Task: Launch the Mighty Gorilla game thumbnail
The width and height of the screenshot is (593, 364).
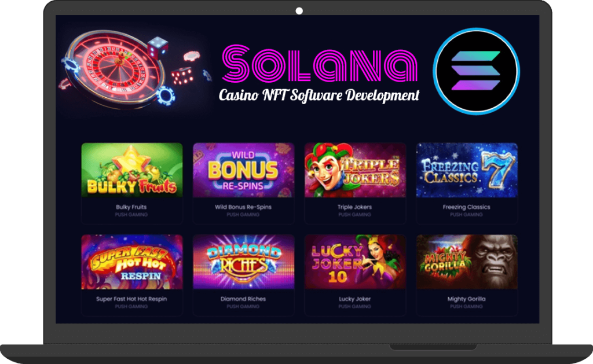Action: coord(467,262)
